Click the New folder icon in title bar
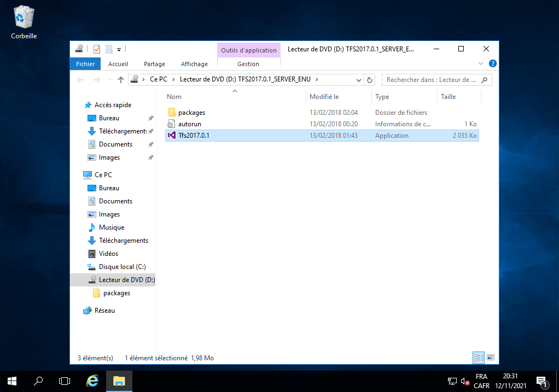Viewport: 559px width, 392px height. (x=109, y=49)
